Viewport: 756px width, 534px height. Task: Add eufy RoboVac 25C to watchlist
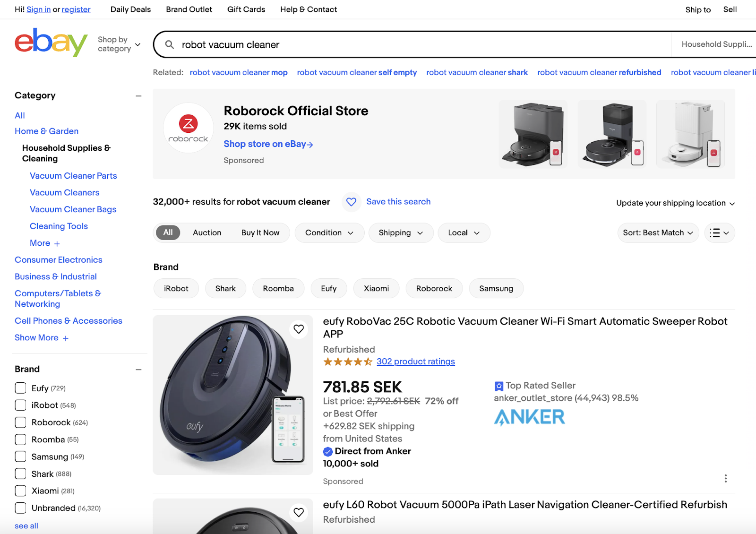coord(299,329)
